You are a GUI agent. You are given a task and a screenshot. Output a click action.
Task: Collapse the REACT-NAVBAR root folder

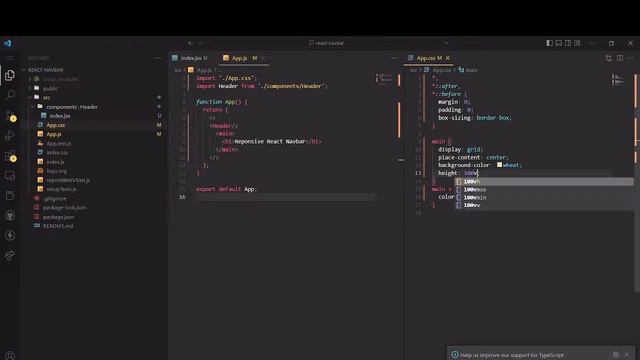tap(24, 70)
